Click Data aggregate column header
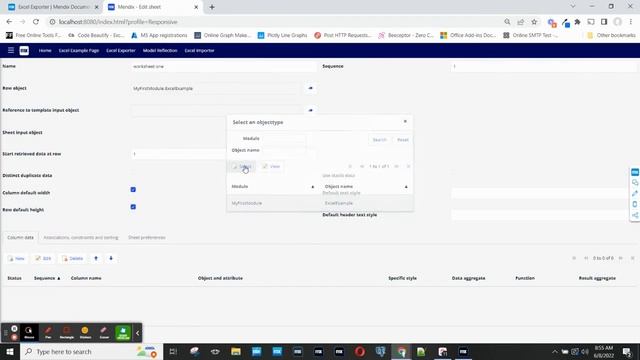Screen dimensions: 640x360 tap(469, 278)
